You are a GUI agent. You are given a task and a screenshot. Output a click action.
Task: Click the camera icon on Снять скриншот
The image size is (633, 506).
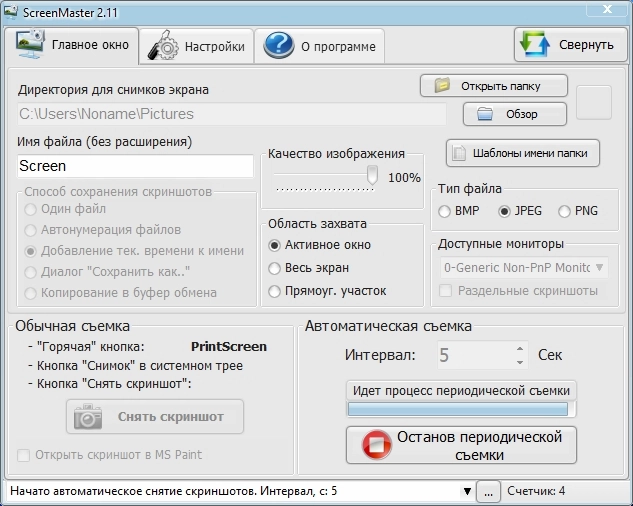[x=88, y=416]
